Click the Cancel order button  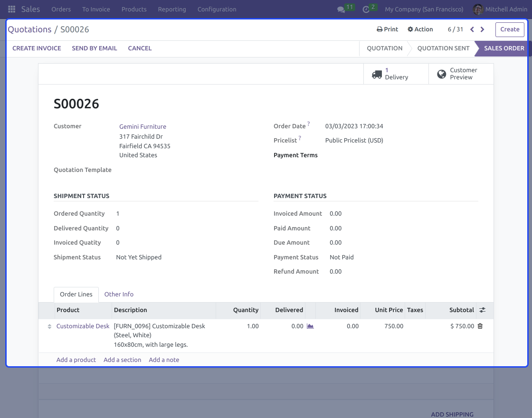[x=140, y=48]
